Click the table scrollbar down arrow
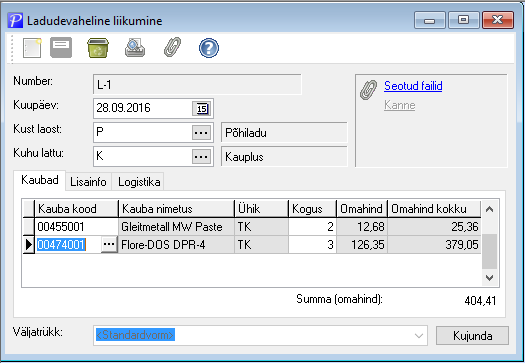The image size is (525, 363). [489, 278]
